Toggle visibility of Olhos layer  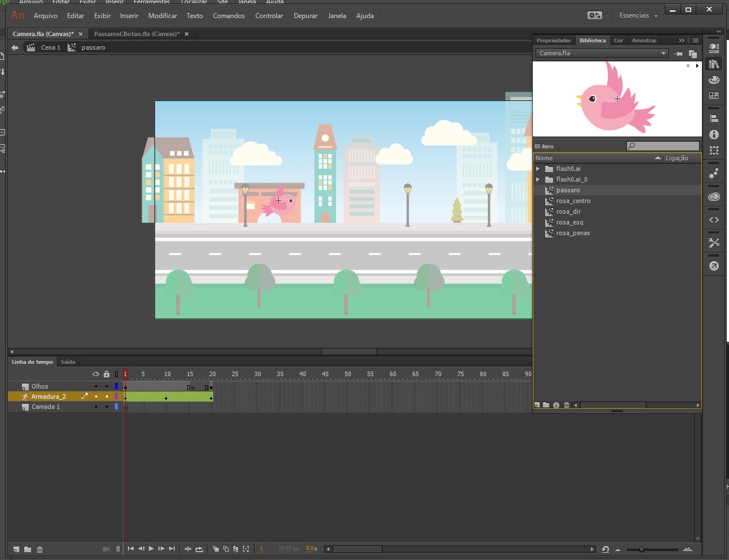(x=96, y=386)
